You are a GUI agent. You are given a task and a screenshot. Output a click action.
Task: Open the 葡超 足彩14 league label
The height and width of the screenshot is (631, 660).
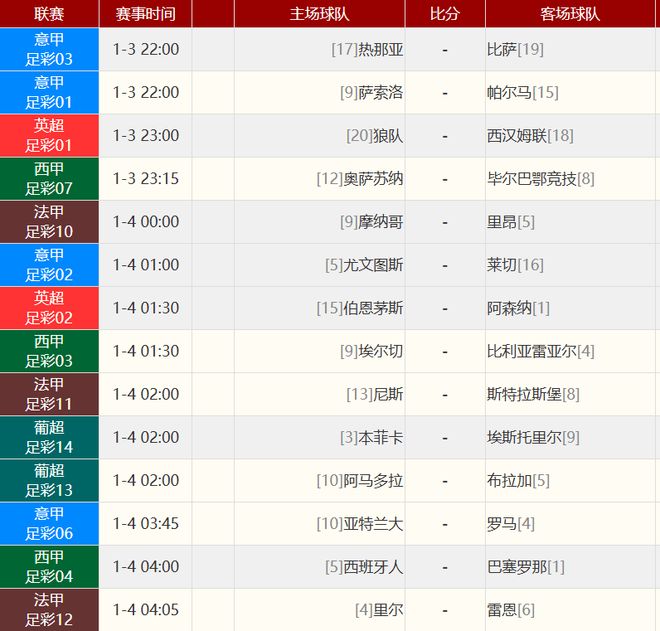(49, 436)
